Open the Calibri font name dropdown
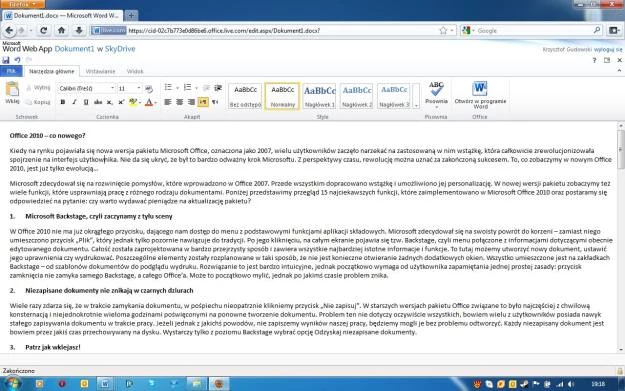 [x=86, y=88]
